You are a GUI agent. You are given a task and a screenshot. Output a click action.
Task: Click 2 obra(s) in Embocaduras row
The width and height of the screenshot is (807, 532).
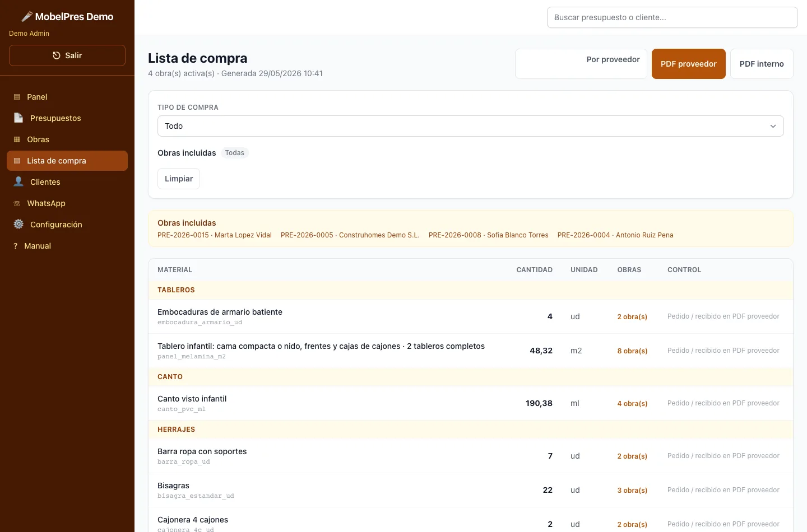(x=632, y=317)
